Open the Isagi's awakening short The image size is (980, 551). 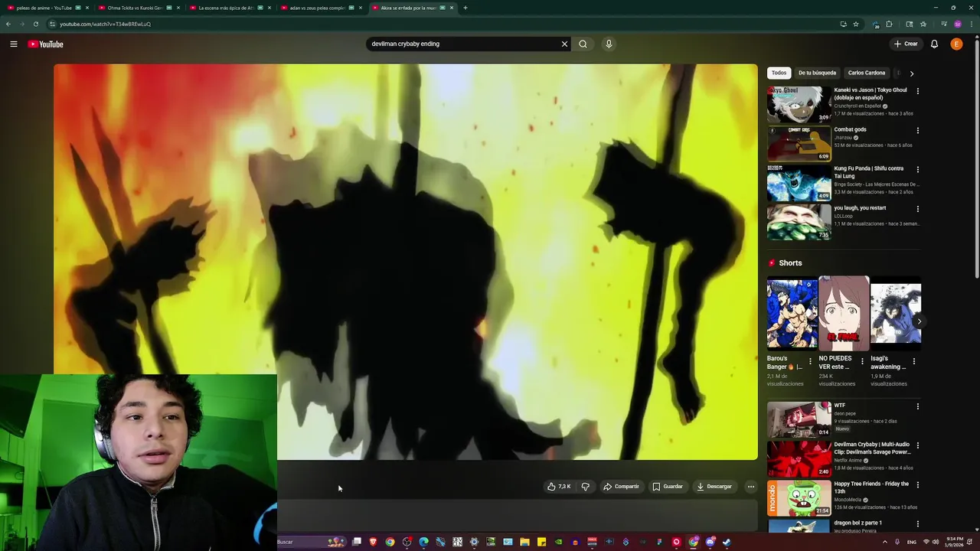pos(896,314)
